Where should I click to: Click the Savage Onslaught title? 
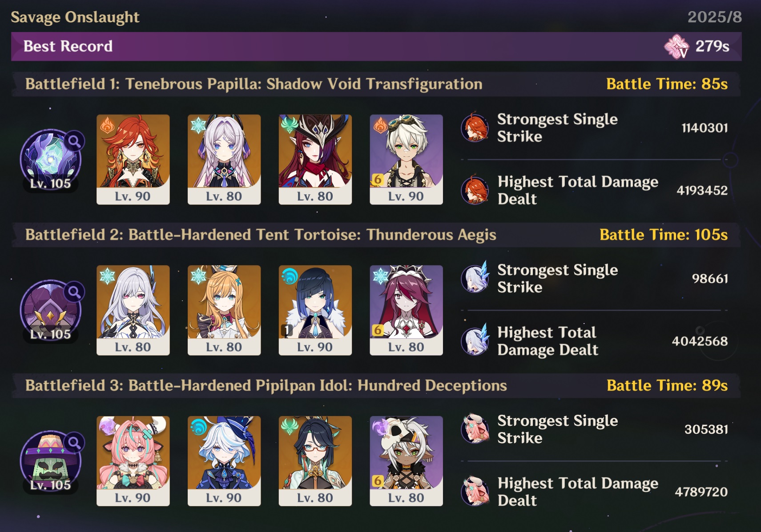75,17
